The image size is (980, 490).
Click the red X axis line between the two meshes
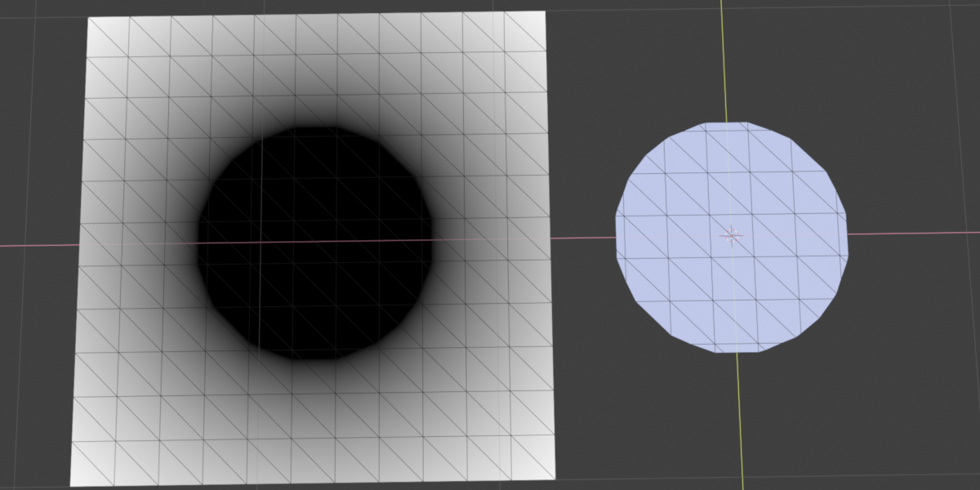pos(583,238)
